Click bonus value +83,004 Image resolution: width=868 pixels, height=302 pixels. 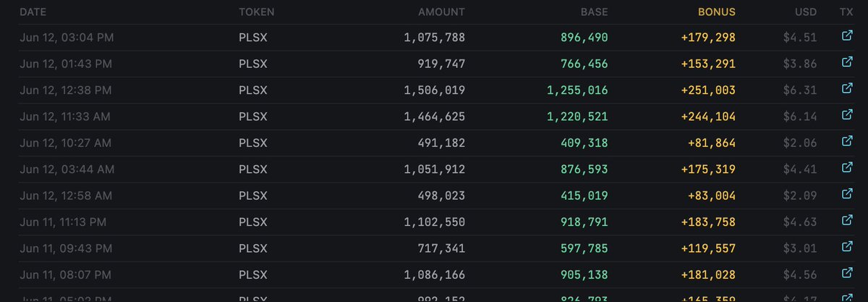pos(712,196)
